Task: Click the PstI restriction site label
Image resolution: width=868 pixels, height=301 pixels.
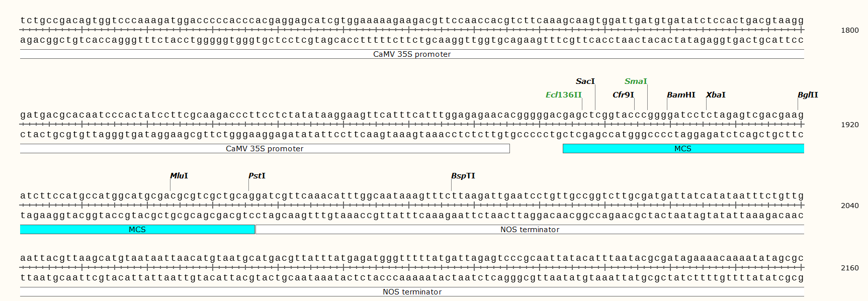Action: (256, 176)
